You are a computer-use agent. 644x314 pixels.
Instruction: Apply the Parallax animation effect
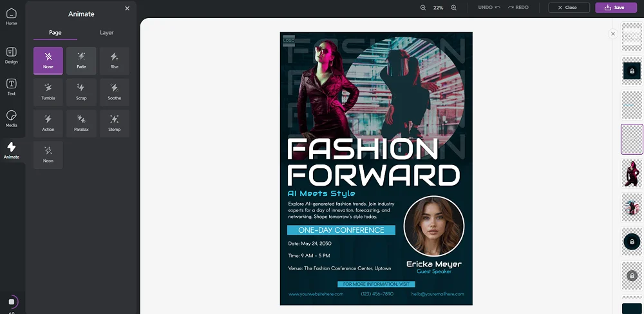point(81,123)
